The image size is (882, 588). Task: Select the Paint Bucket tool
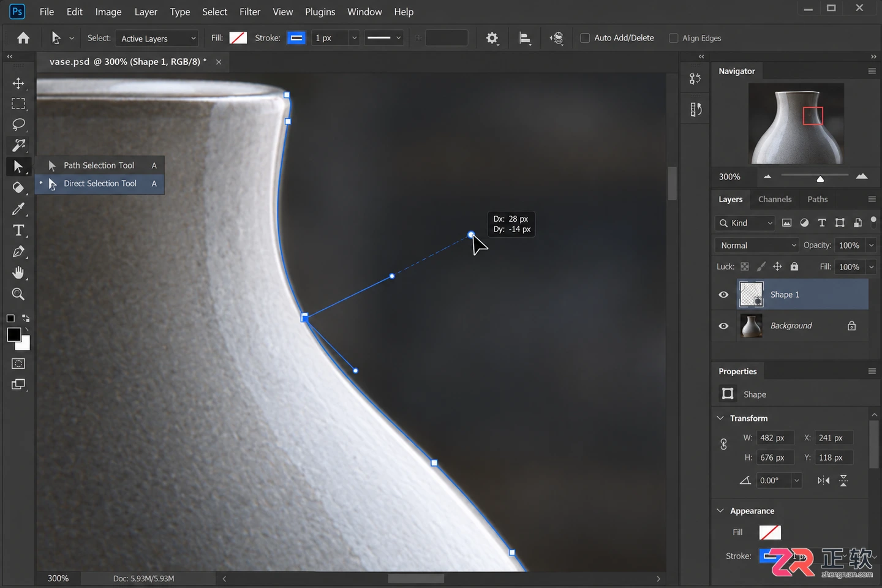pos(18,187)
